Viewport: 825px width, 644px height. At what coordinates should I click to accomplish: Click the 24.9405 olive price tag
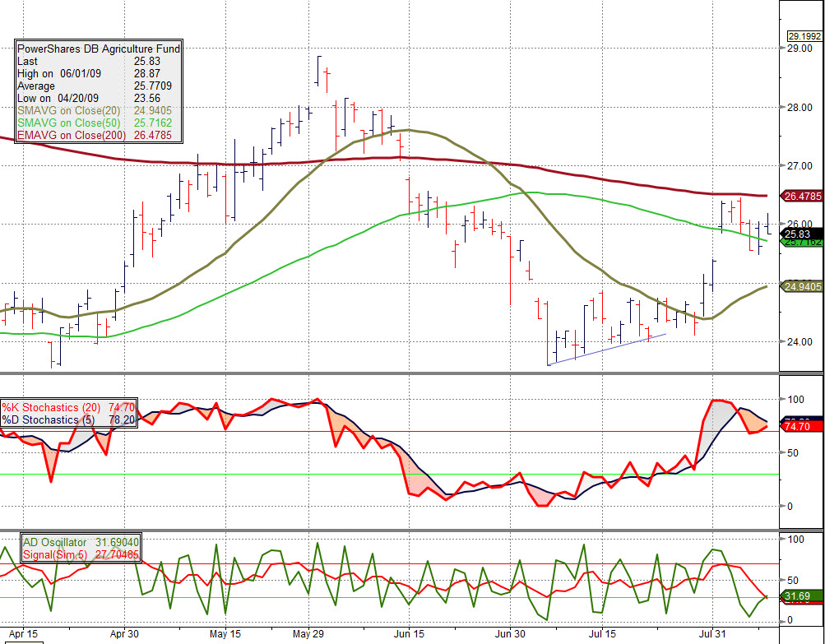point(803,286)
